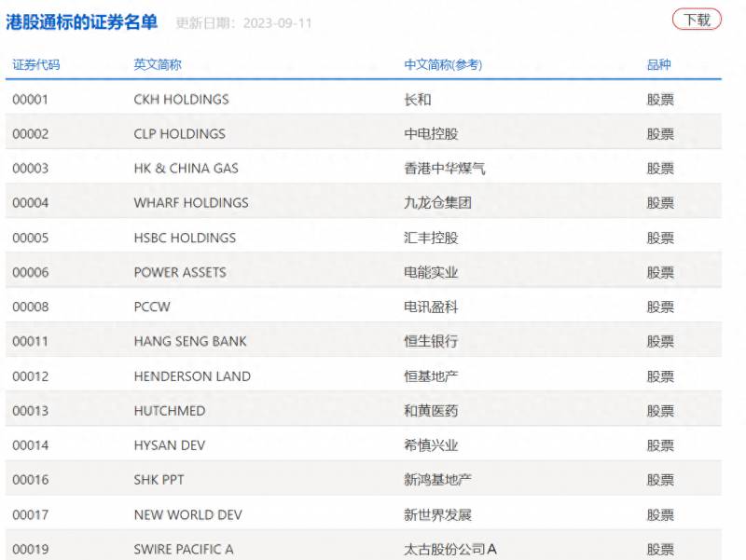
Task: Click HK & CHINA GAS name
Action: (186, 169)
